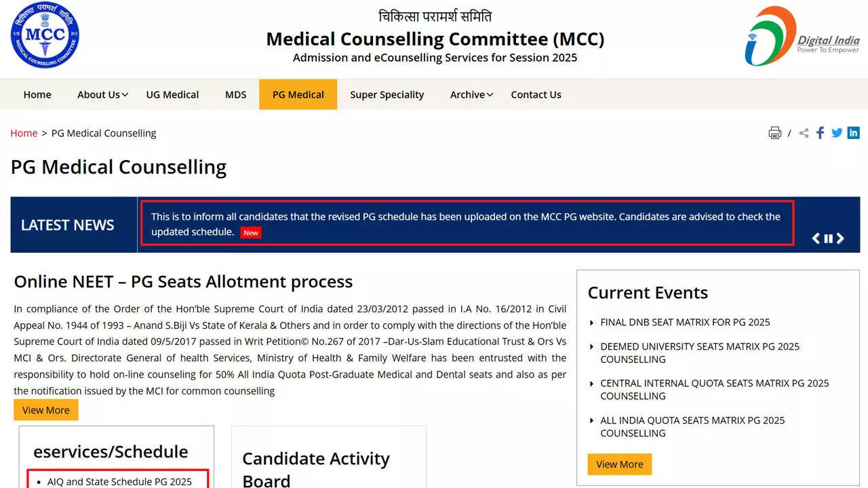
Task: Open the UG Medical menu item
Action: click(x=172, y=95)
